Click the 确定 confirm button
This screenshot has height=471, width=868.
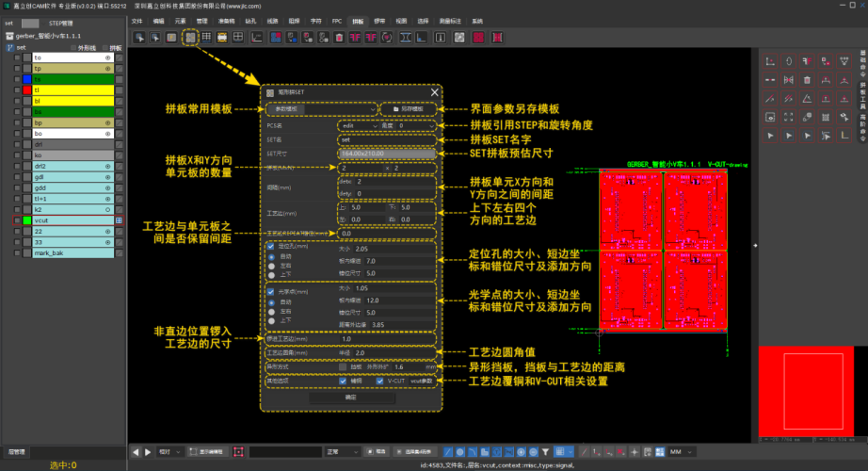click(351, 398)
